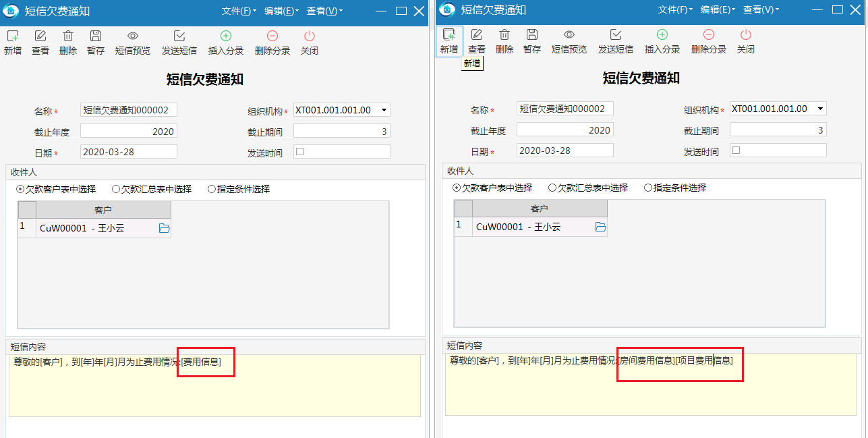Screen dimensions: 868x438
Task: Select 欠款汇总表中选择 radio in left window
Action: 116,189
